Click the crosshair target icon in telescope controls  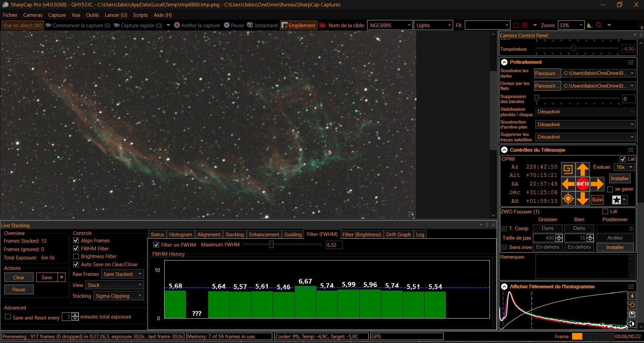coord(568,199)
